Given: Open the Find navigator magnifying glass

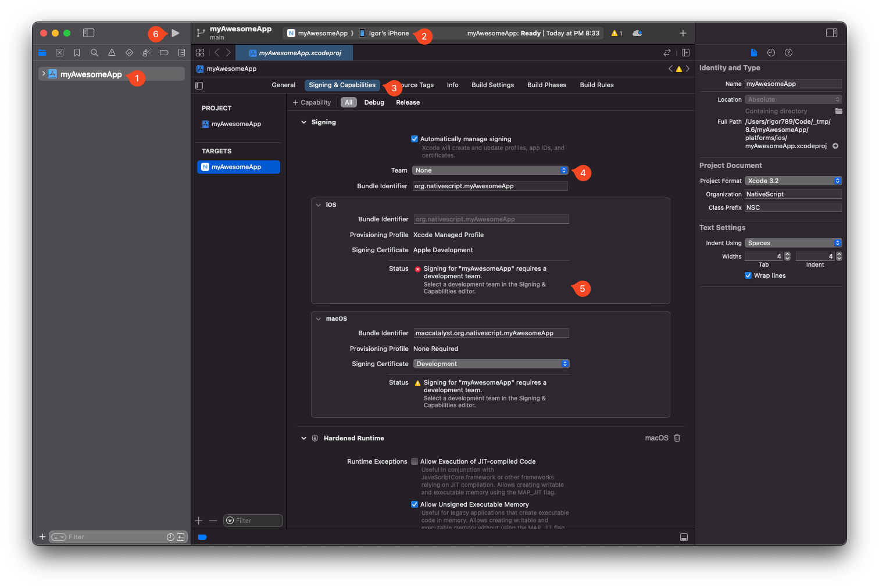Looking at the screenshot, I should 94,52.
